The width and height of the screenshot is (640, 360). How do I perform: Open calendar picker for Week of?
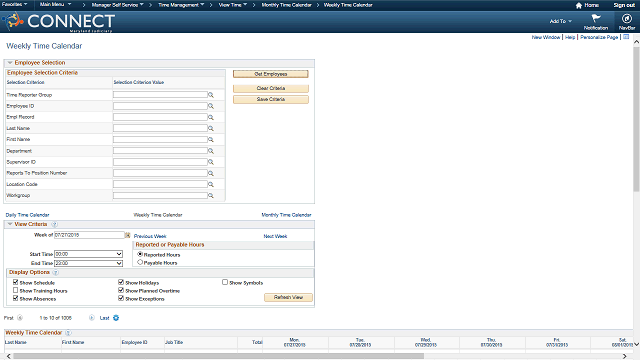128,235
